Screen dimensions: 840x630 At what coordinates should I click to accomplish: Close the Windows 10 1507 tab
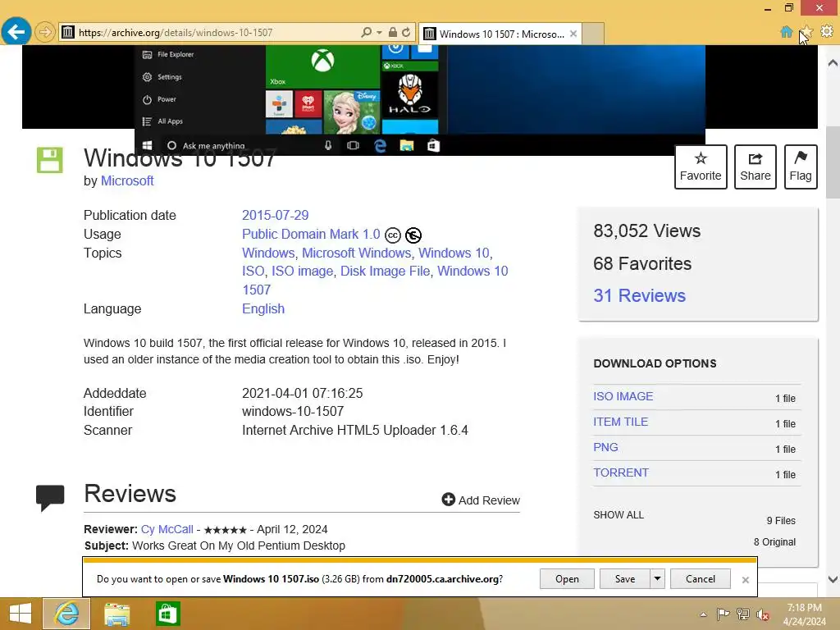573,34
